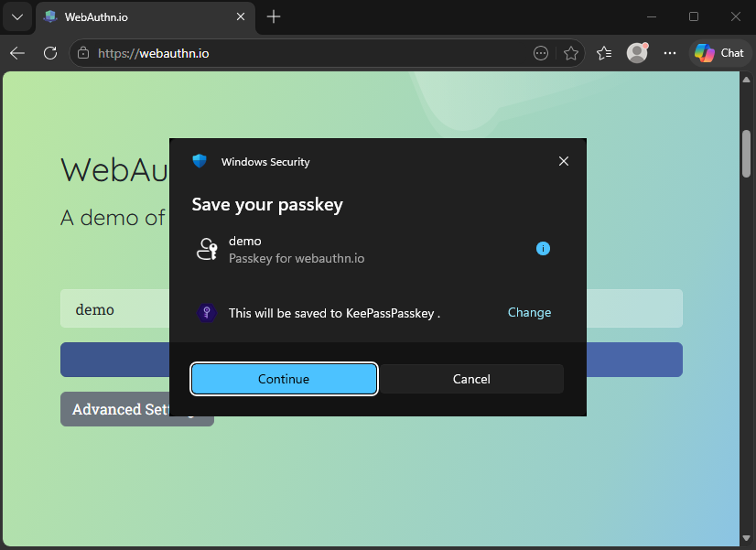Close the WebAuthn.io tab
The image size is (756, 550).
click(241, 16)
